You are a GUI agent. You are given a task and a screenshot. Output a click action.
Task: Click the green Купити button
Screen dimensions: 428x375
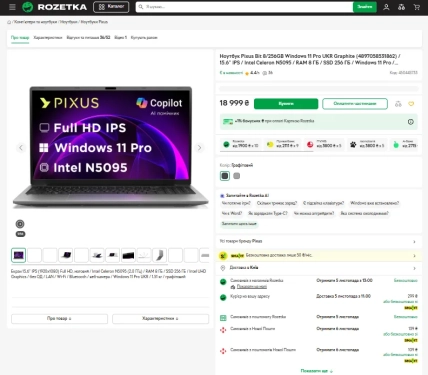286,104
